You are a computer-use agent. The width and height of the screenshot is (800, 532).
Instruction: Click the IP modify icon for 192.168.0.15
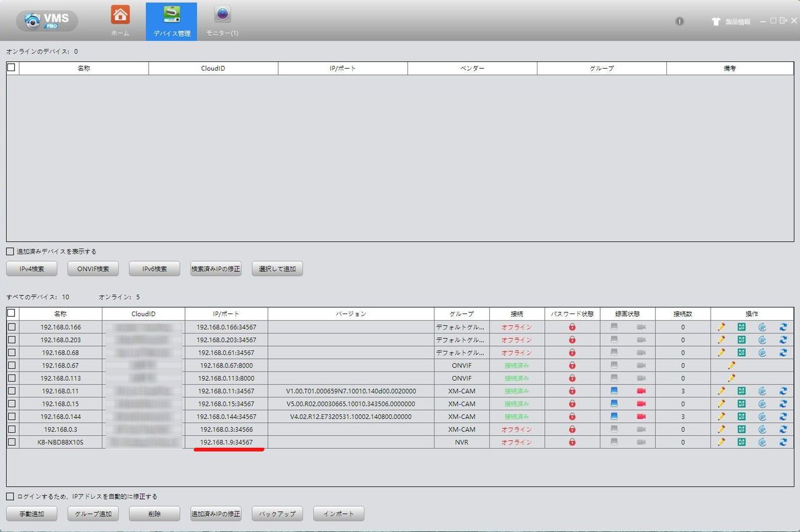coord(762,403)
